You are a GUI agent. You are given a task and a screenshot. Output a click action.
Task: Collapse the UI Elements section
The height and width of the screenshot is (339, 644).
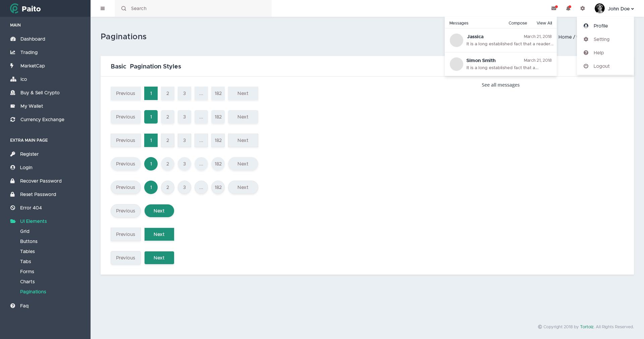pos(33,221)
